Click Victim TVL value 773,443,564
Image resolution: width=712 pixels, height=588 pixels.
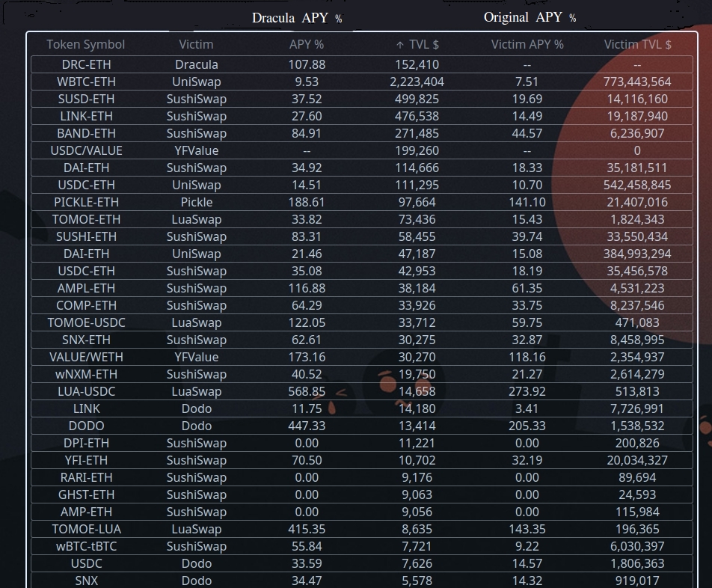click(637, 82)
